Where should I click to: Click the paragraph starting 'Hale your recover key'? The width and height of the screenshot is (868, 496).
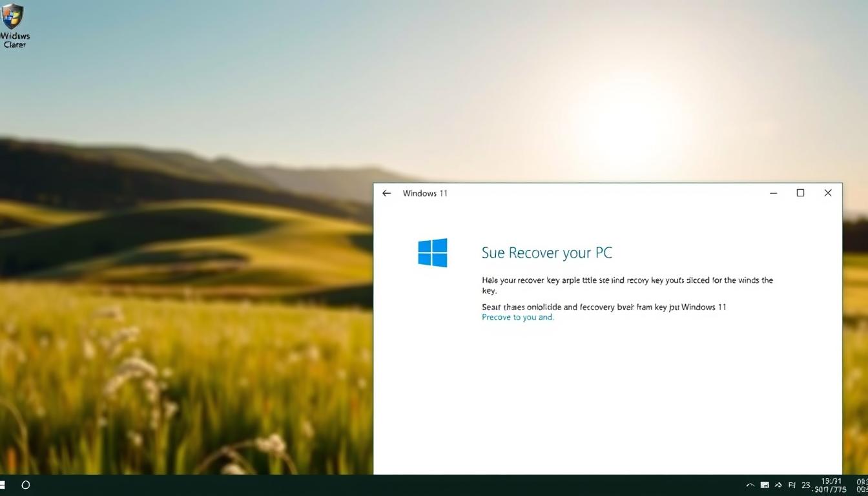click(x=627, y=285)
